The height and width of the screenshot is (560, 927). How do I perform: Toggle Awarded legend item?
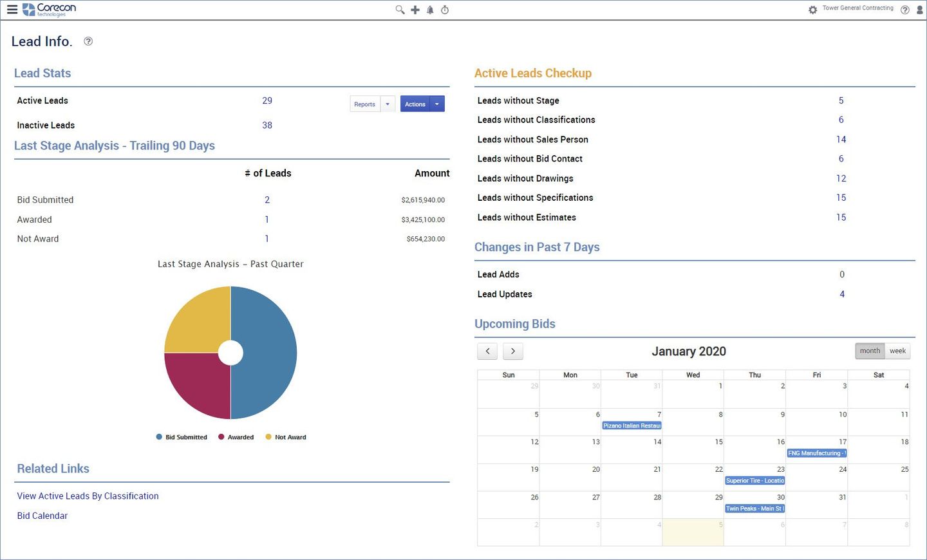[236, 437]
